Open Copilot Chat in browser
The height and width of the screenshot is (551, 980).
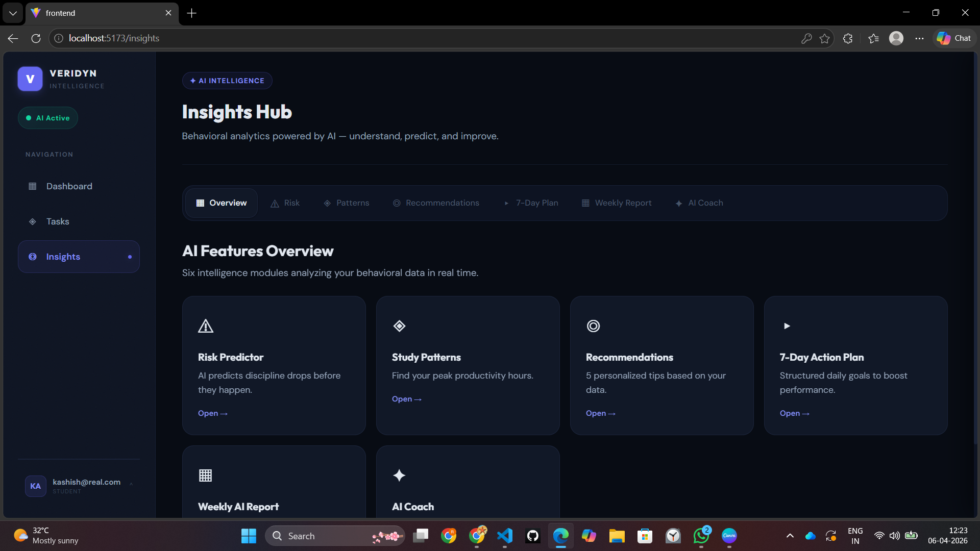pos(953,38)
